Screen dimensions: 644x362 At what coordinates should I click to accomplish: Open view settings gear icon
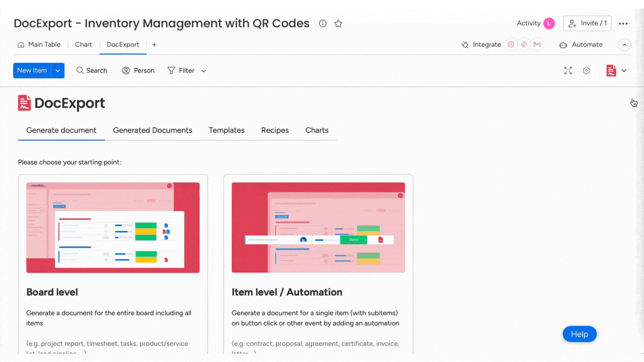[x=586, y=71]
